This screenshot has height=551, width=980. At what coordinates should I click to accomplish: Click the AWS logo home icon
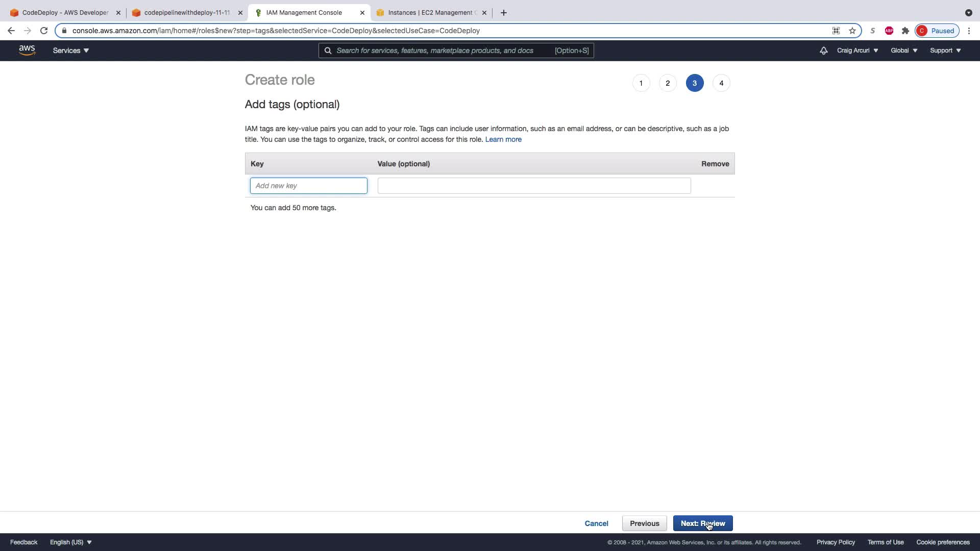coord(27,50)
